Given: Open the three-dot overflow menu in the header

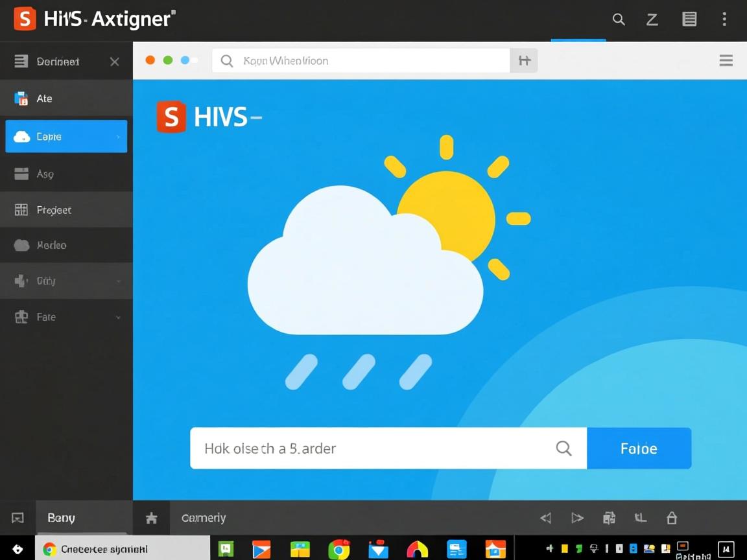Looking at the screenshot, I should point(724,19).
